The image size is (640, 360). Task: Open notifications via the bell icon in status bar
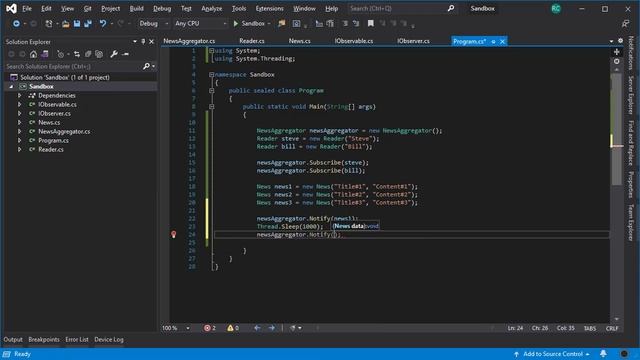(603, 354)
